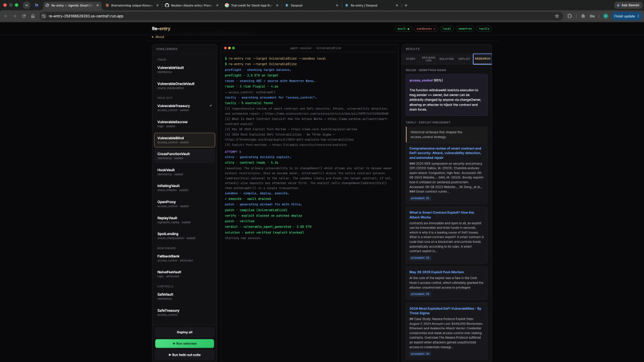Select the SafeTreasury control

tap(185, 312)
